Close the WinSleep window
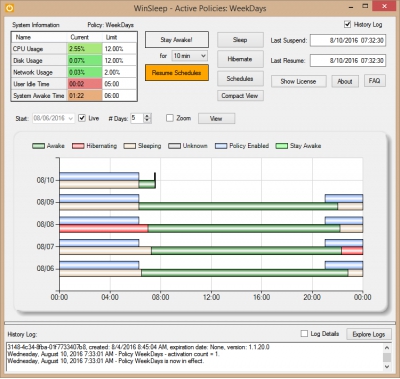The width and height of the screenshot is (400, 379). [x=385, y=6]
